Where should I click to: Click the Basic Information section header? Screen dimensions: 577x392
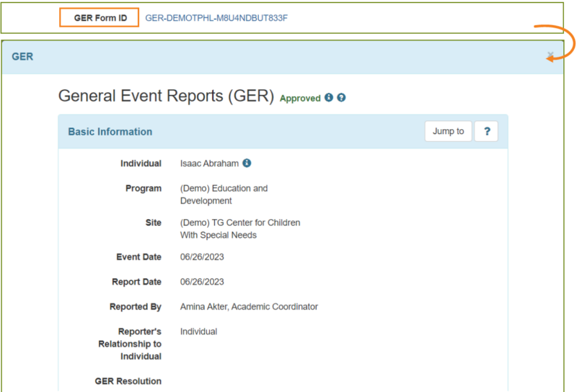(110, 132)
